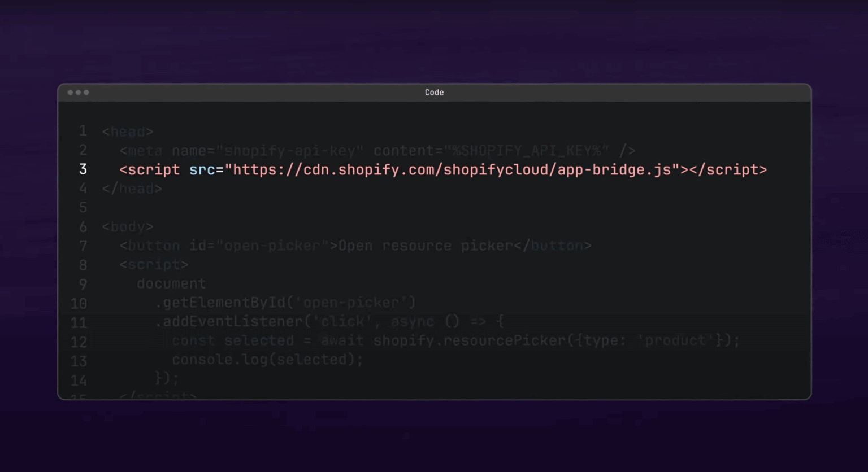The width and height of the screenshot is (868, 472).
Task: Click the opening body tag on line 6
Action: (127, 226)
